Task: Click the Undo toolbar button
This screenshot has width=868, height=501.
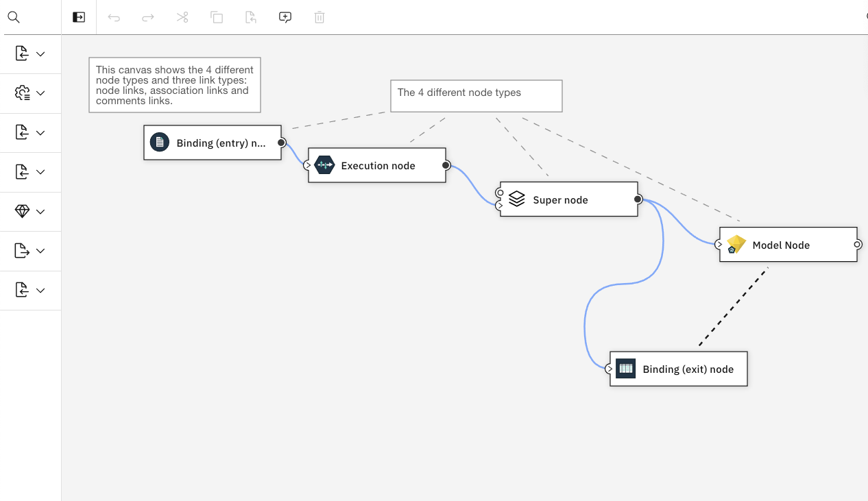Action: tap(114, 17)
